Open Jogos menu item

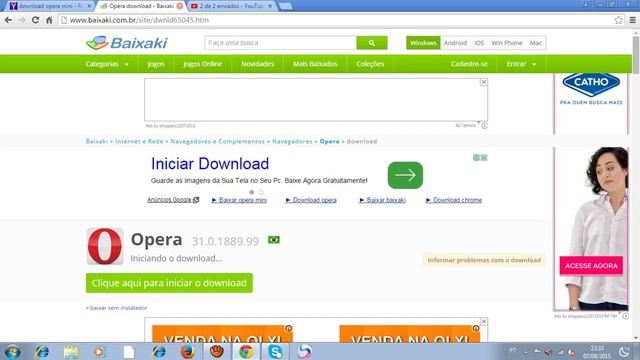[156, 64]
